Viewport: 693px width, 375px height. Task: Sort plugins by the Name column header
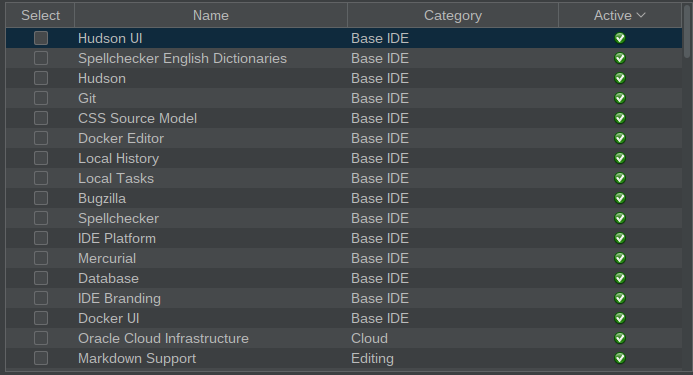[x=211, y=15]
